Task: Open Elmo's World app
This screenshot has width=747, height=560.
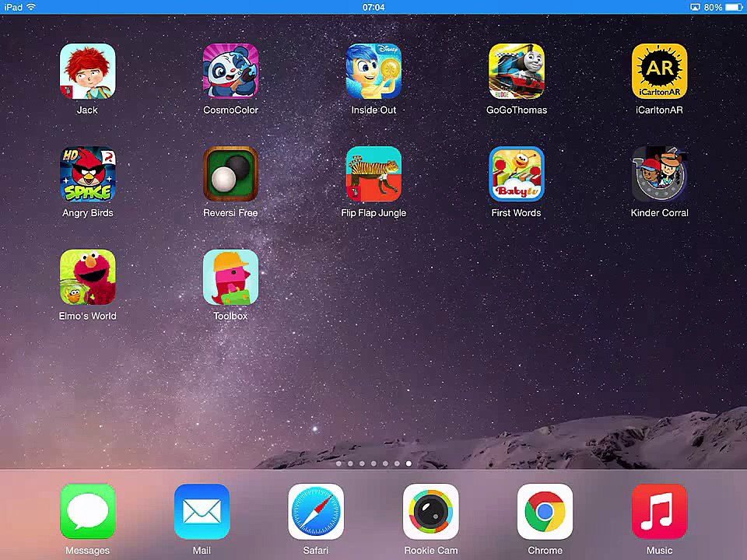Action: 88,277
